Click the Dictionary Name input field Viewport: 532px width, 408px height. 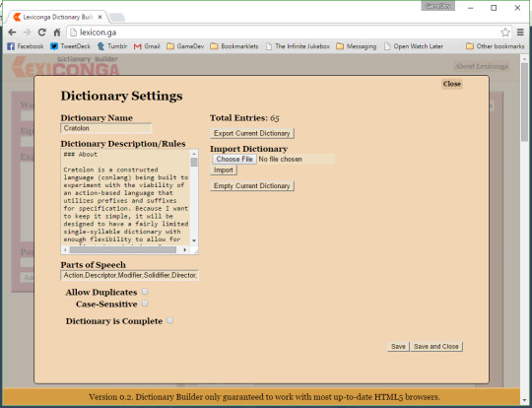pos(106,128)
